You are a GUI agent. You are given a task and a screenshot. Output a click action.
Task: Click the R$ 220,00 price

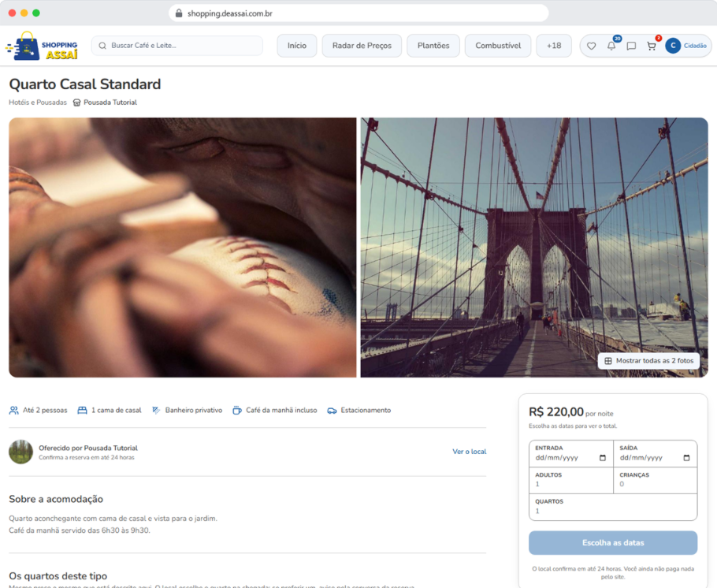556,411
